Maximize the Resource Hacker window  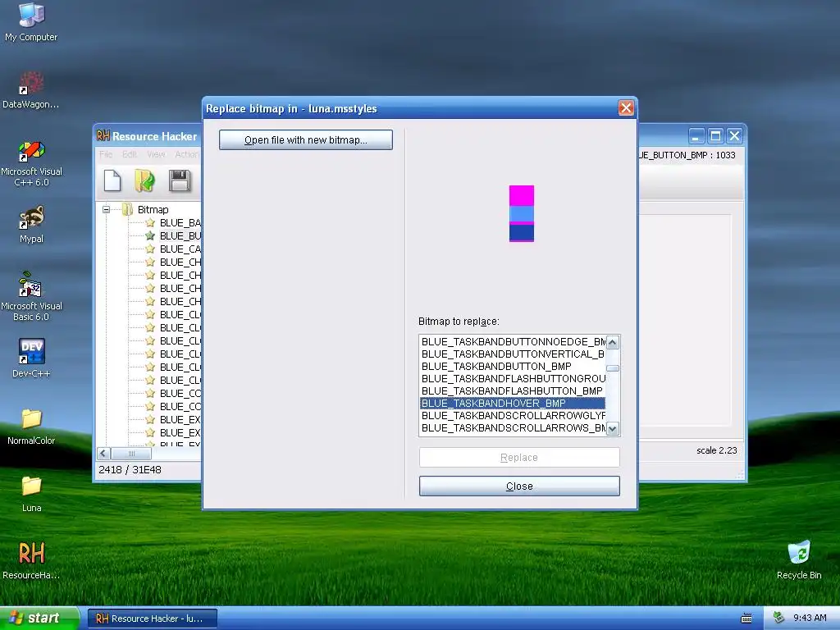pos(715,136)
